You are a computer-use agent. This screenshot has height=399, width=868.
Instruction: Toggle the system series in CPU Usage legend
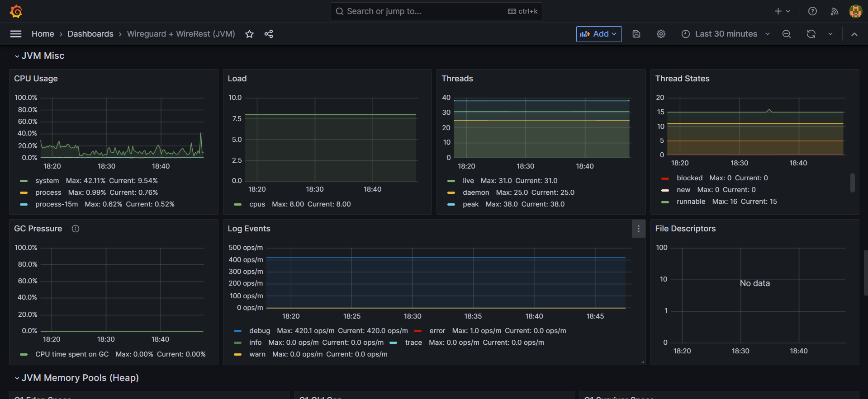(47, 181)
